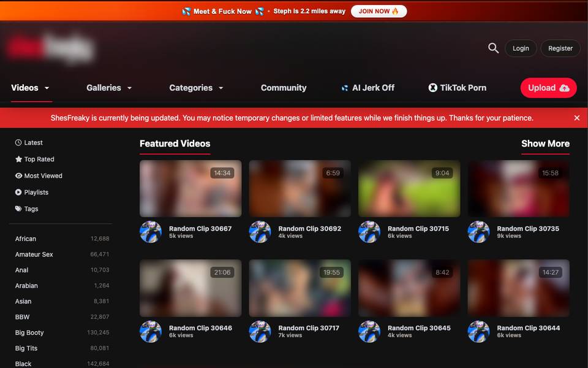Open uploader avatar for Random Clip 30644
Image resolution: width=588 pixels, height=368 pixels.
coord(478,331)
